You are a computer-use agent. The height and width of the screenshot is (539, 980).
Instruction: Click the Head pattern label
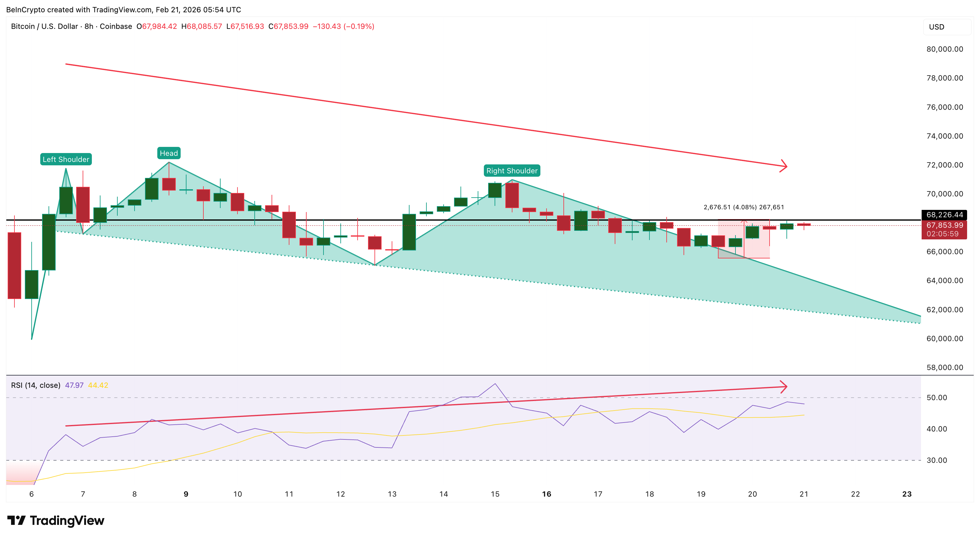pyautogui.click(x=169, y=153)
